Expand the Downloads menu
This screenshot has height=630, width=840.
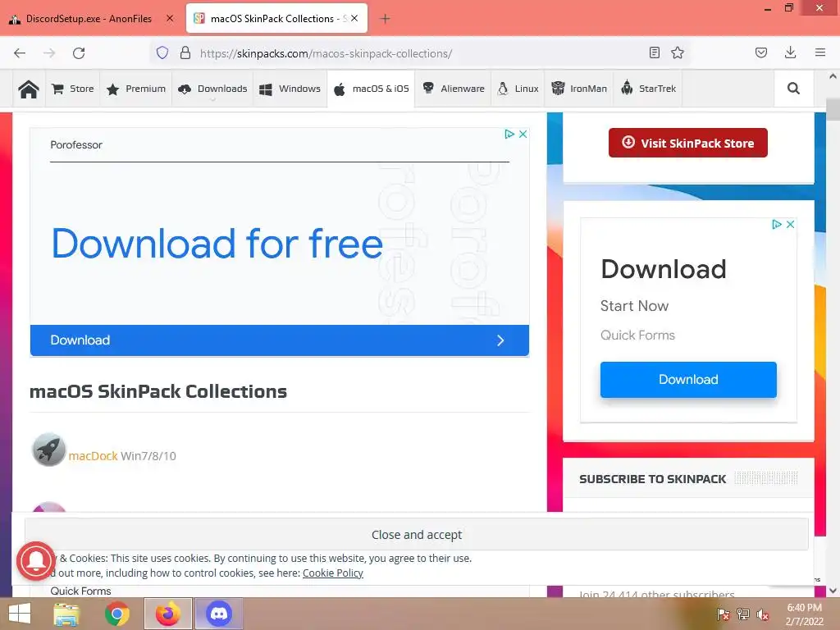(212, 89)
